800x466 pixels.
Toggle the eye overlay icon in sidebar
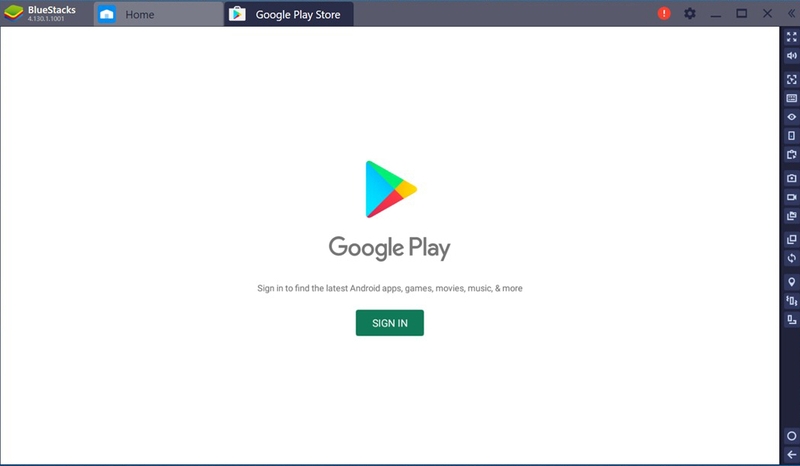click(x=791, y=117)
